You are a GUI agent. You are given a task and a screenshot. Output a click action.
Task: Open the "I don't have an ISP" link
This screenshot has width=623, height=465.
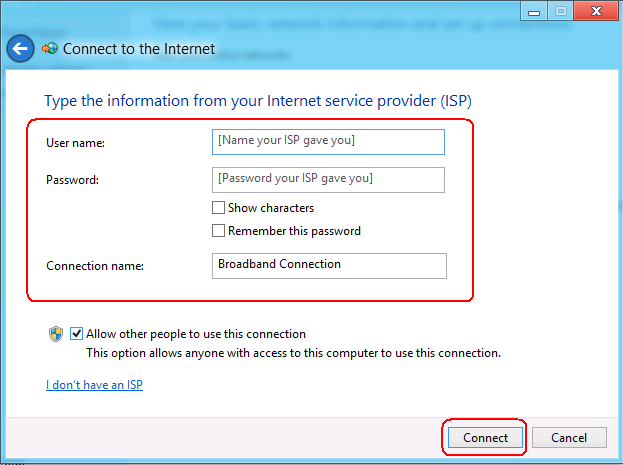[x=94, y=385]
